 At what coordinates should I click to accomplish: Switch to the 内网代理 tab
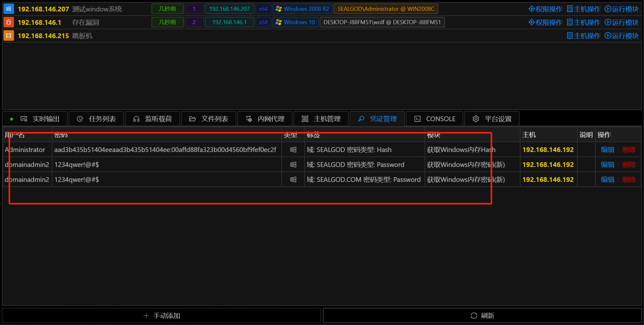[265, 119]
